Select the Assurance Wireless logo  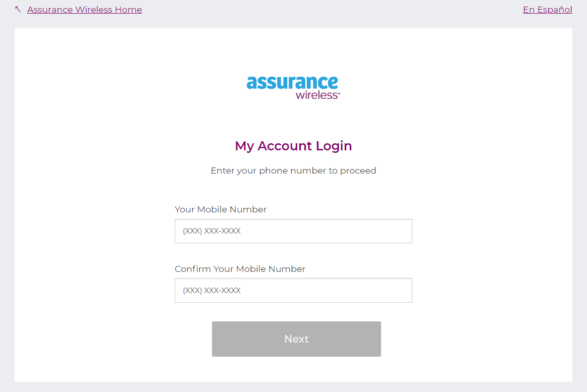(x=293, y=86)
